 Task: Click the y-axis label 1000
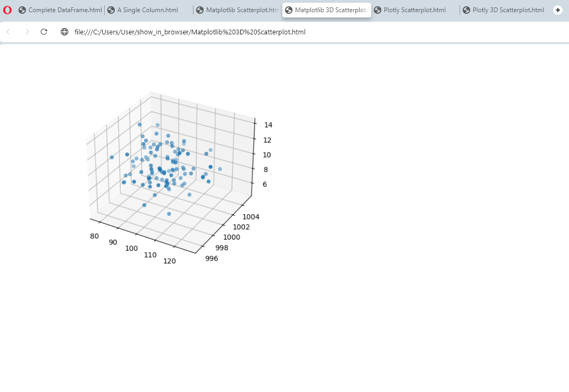click(x=232, y=238)
